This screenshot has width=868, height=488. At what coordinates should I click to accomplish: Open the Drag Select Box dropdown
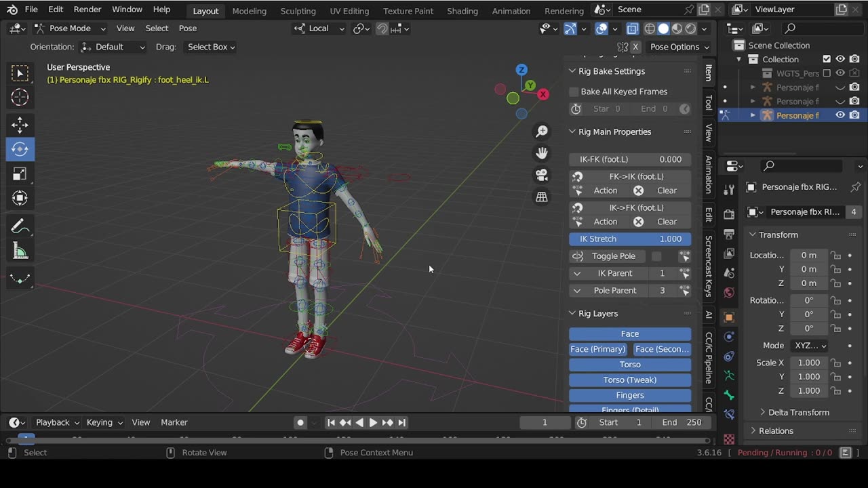[210, 47]
